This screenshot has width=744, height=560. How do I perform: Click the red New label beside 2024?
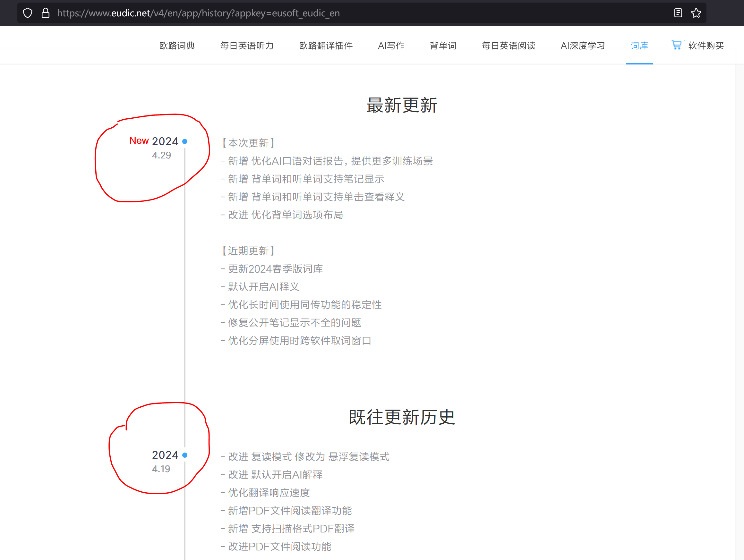(139, 140)
